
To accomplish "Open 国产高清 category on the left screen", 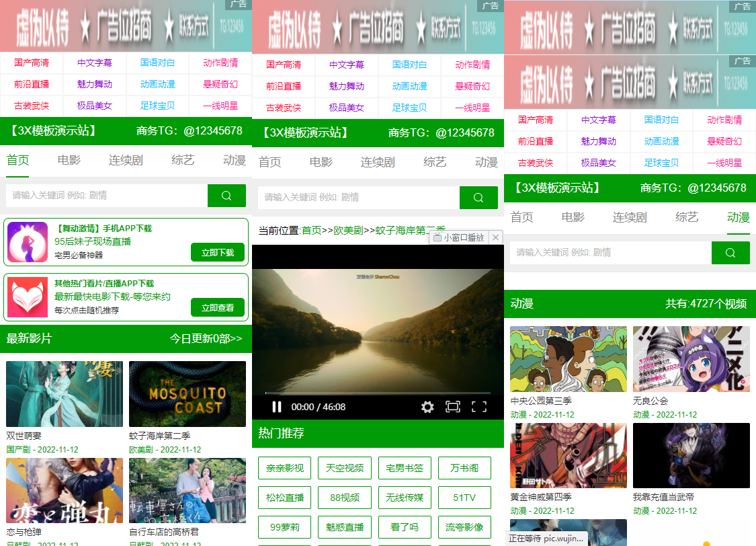I will (x=32, y=63).
